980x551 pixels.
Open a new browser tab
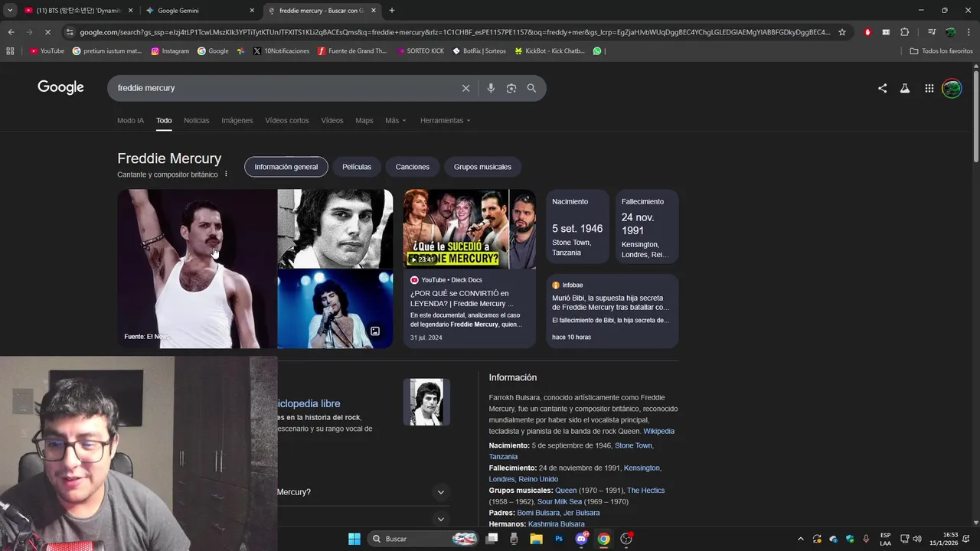(x=392, y=11)
